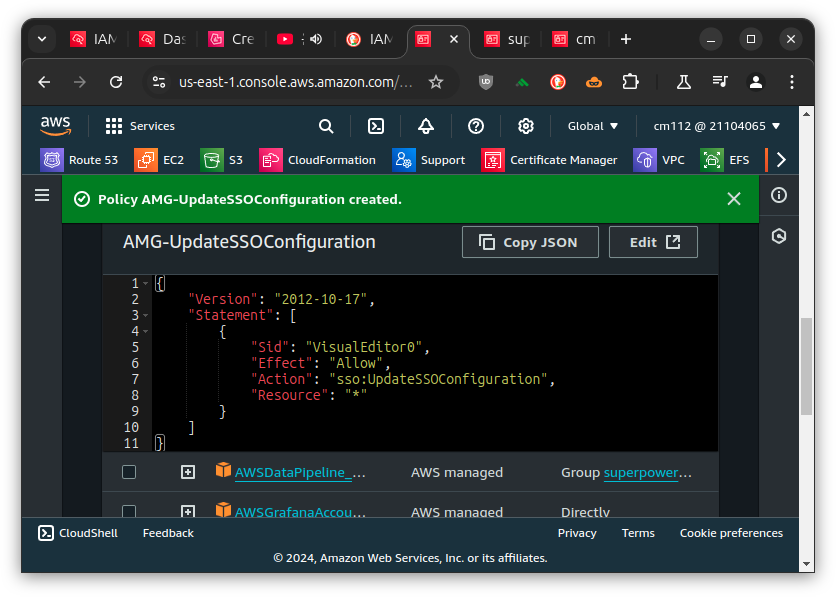The height and width of the screenshot is (597, 836).
Task: Open the AWSDataPipeline policy link
Action: coord(300,473)
